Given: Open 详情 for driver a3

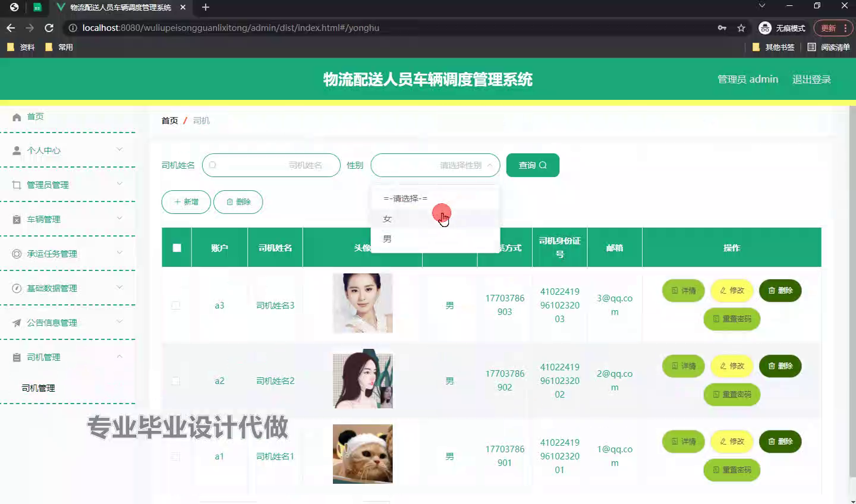Looking at the screenshot, I should coord(683,291).
